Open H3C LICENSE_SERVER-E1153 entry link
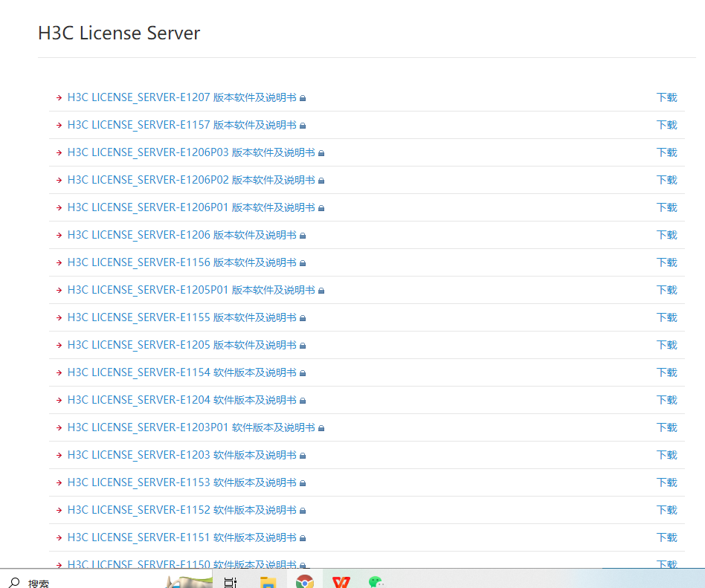The width and height of the screenshot is (705, 588). pyautogui.click(x=182, y=482)
